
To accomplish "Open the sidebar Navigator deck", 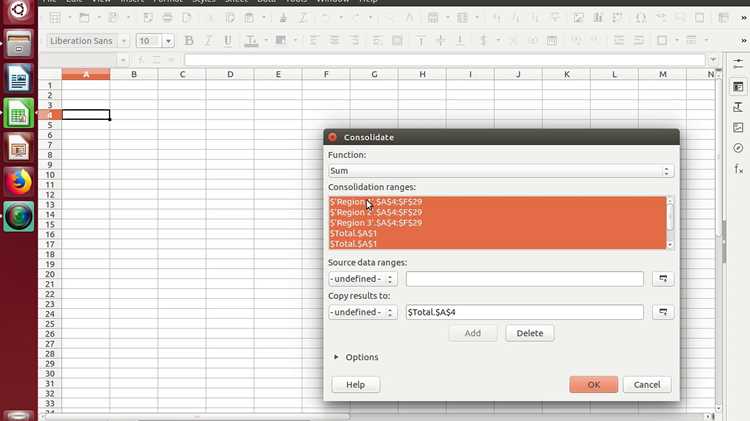I will pyautogui.click(x=739, y=148).
